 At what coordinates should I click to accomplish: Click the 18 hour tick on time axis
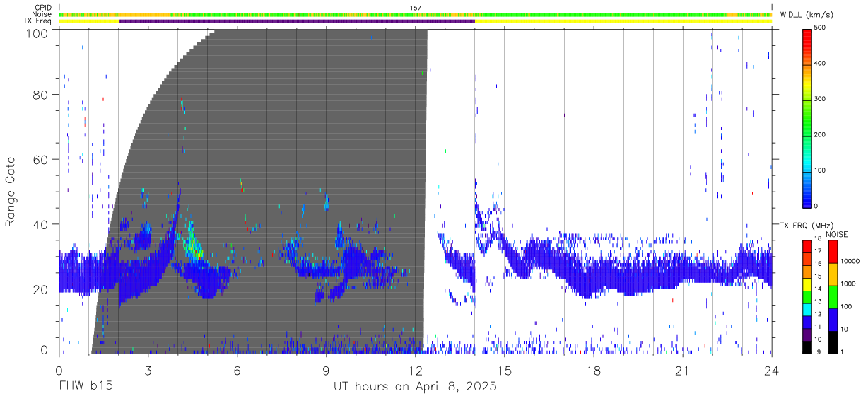(x=594, y=370)
